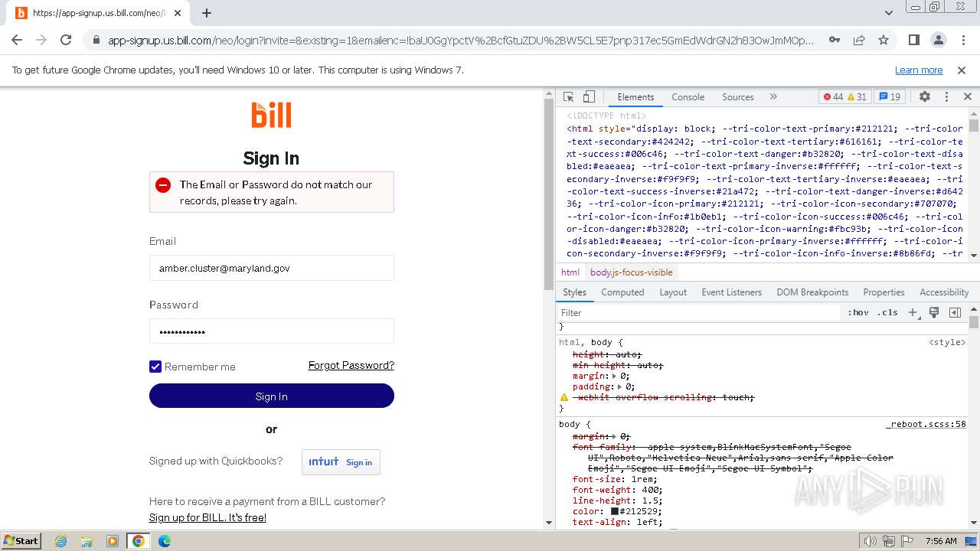Select html in the DOM breadcrumb
Viewport: 980px width, 551px height.
[x=570, y=272]
